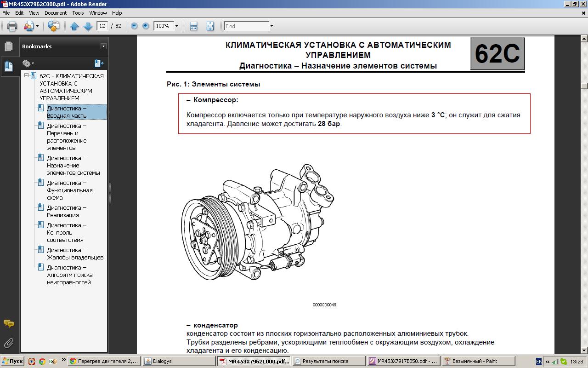
Task: Expand the quick launch overflow chevron
Action: click(63, 361)
